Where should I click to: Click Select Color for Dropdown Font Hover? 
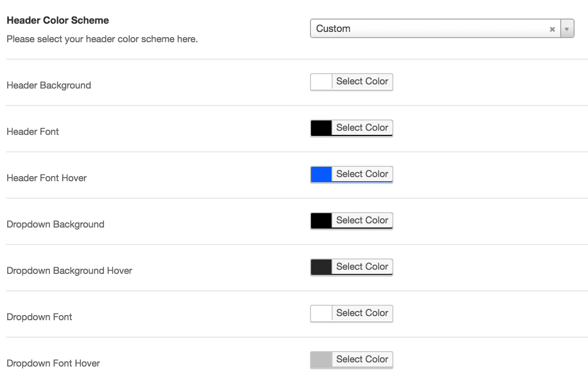click(x=362, y=359)
